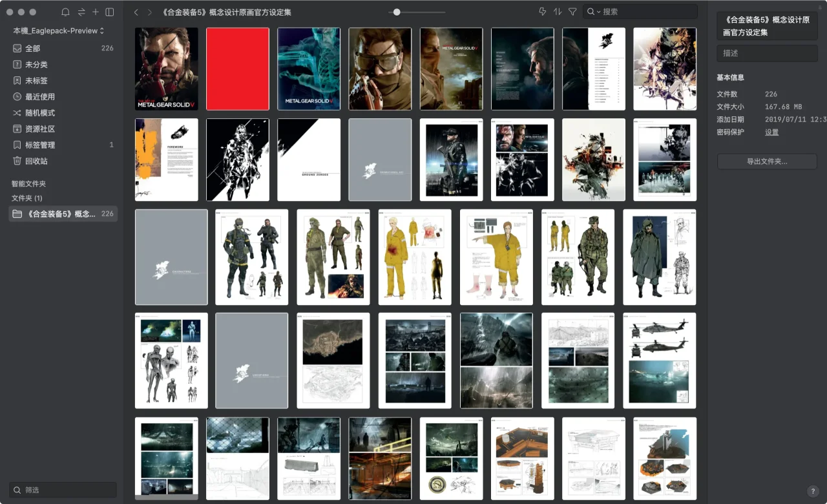Open 回收站 trash
The image size is (827, 504).
63,162
